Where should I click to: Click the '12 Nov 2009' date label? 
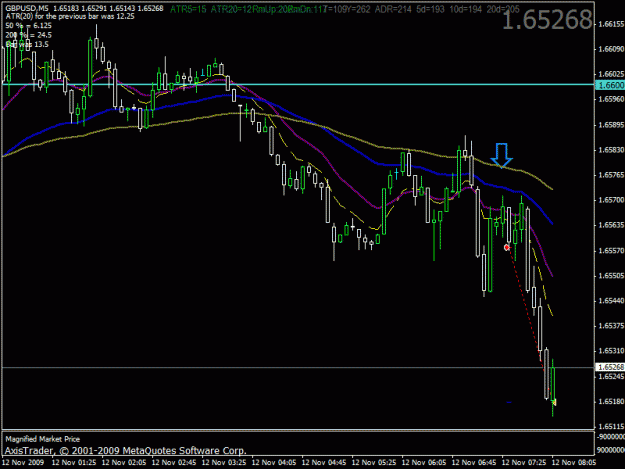pos(23,463)
